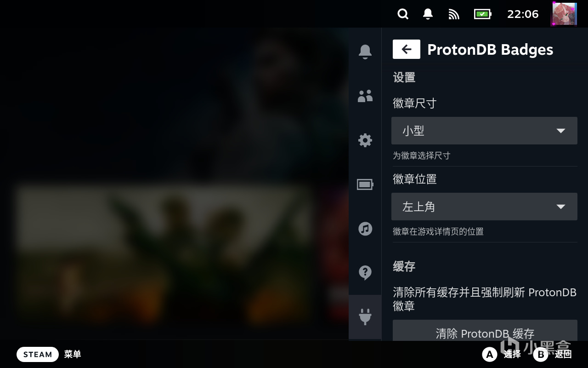Viewport: 588px width, 368px height.
Task: Click the network signal status icon
Action: point(454,14)
